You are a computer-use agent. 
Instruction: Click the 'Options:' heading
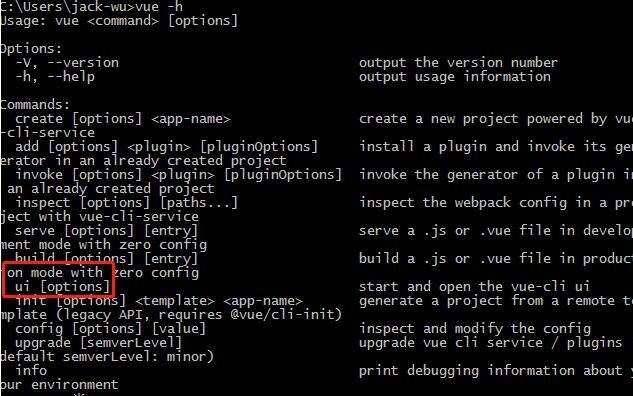(31, 49)
